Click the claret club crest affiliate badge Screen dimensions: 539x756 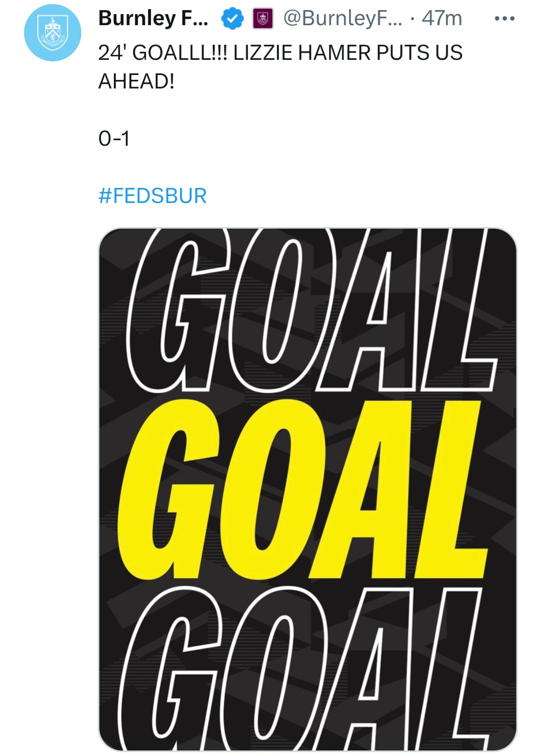(x=262, y=19)
